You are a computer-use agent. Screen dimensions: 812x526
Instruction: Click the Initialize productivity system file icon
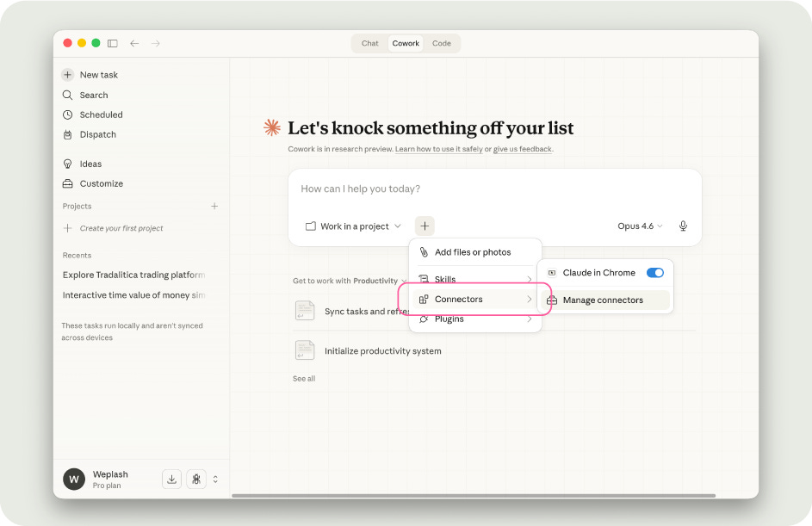pos(305,350)
